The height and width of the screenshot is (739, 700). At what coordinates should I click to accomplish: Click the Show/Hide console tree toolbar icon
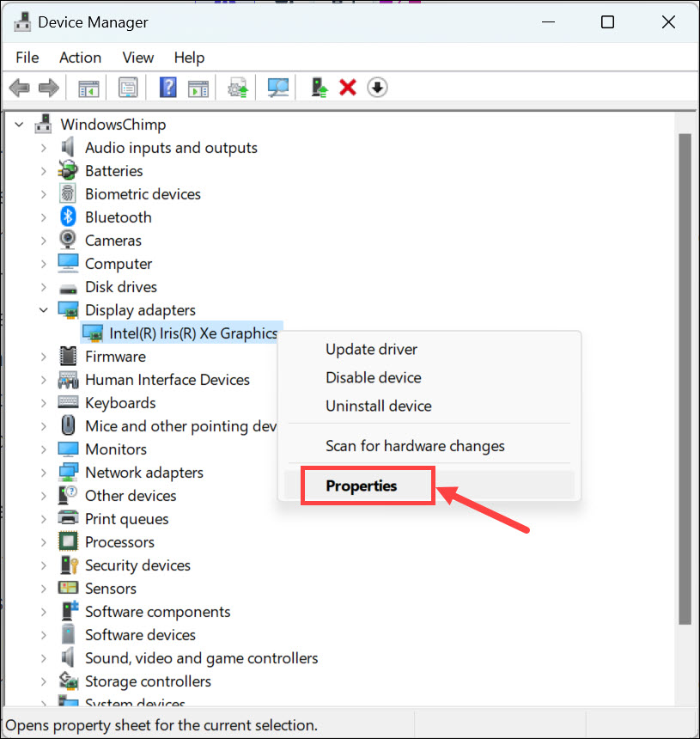coord(88,87)
